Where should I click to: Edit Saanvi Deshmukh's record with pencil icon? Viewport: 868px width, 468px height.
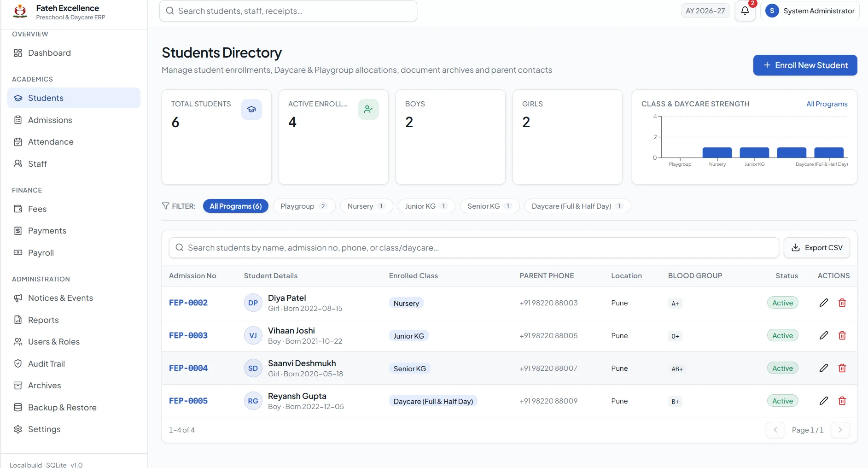(824, 368)
